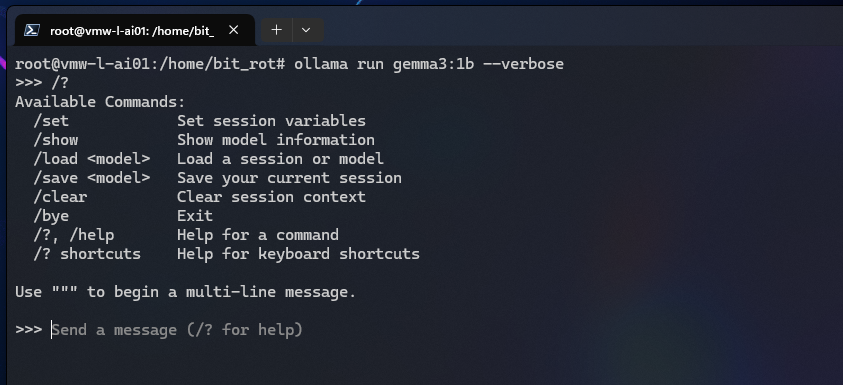The height and width of the screenshot is (385, 843).
Task: Click the PowerShell icon in the terminal tab
Action: point(32,31)
